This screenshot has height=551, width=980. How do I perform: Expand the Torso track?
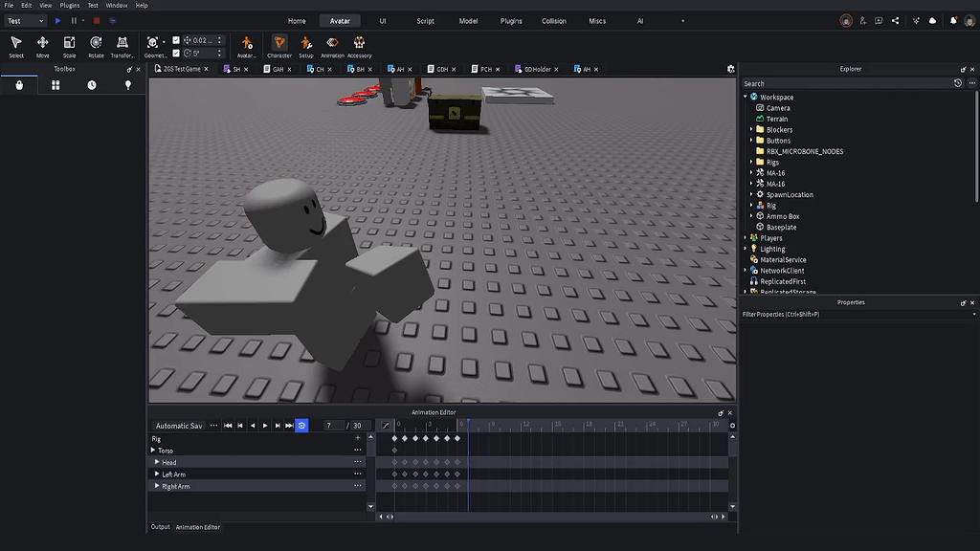[152, 450]
